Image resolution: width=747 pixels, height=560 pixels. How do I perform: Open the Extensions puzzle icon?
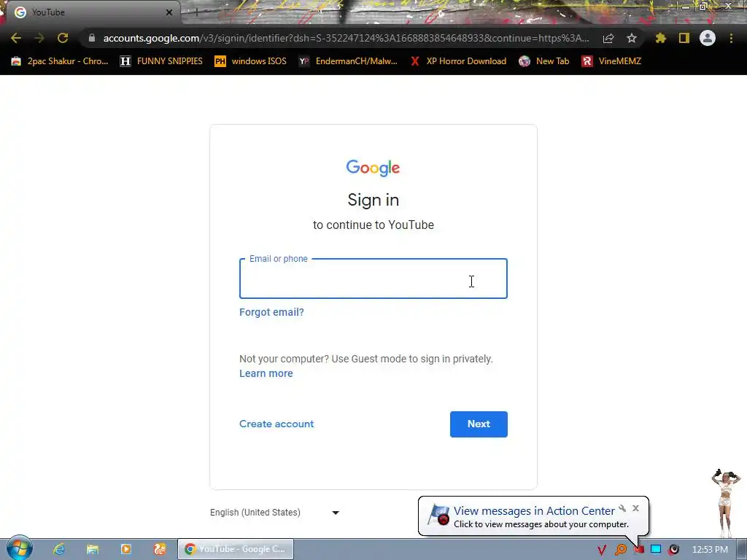(660, 38)
